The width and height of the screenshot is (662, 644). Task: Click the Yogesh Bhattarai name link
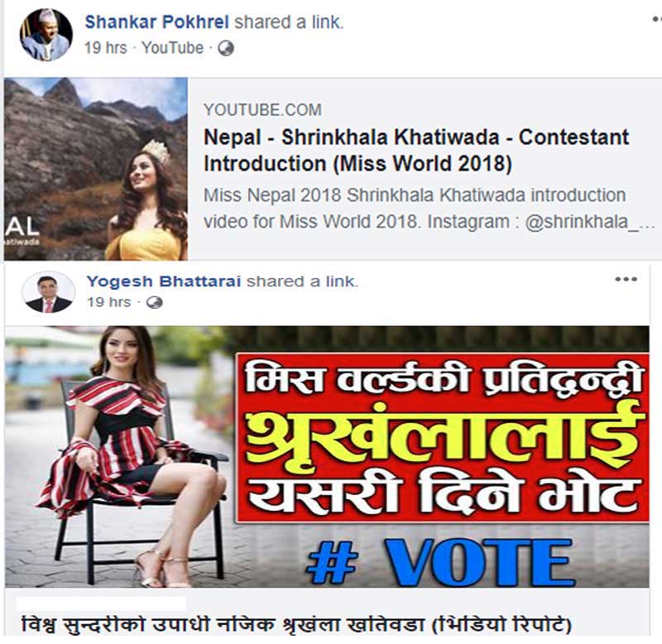click(164, 281)
